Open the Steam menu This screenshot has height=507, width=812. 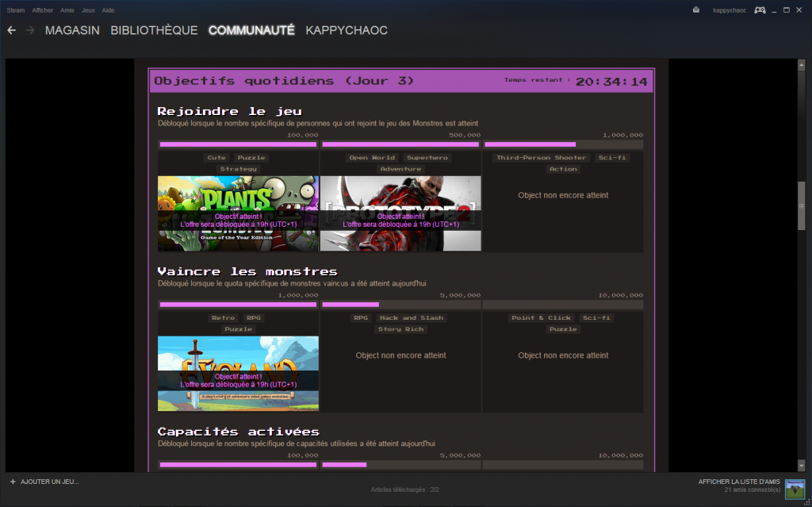click(x=15, y=10)
